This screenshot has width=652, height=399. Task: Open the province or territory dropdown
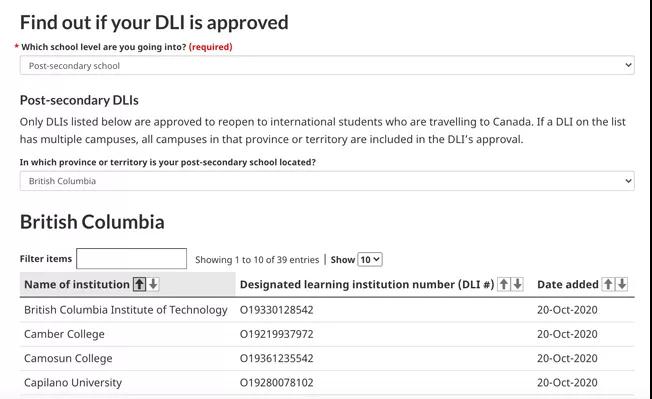click(327, 181)
